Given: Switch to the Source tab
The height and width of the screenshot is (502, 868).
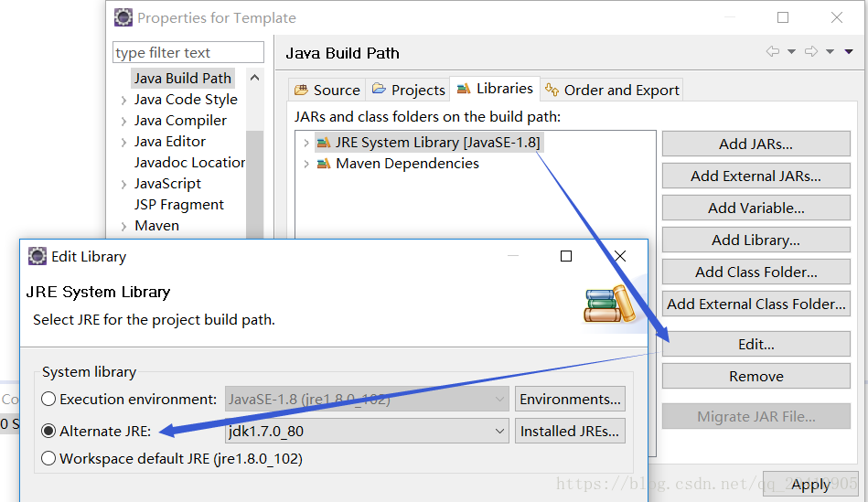Looking at the screenshot, I should tap(327, 90).
